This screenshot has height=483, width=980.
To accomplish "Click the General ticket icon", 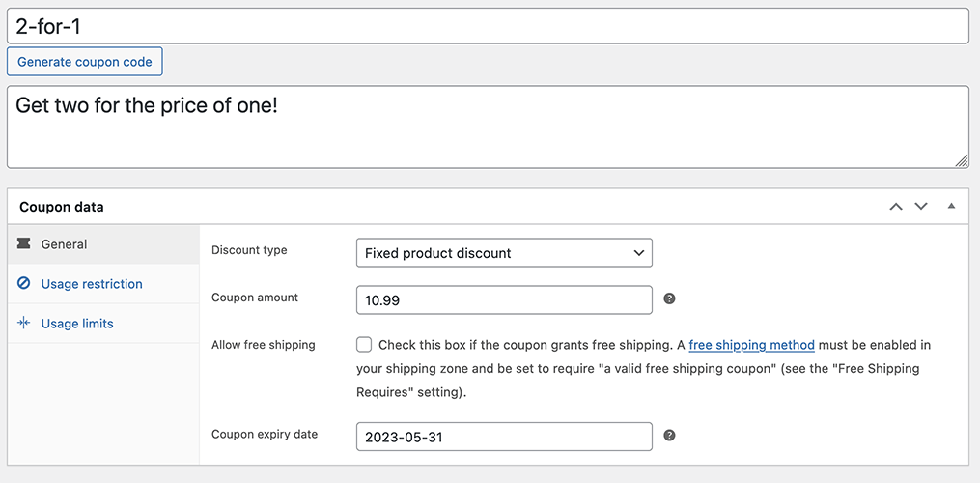I will [x=24, y=244].
